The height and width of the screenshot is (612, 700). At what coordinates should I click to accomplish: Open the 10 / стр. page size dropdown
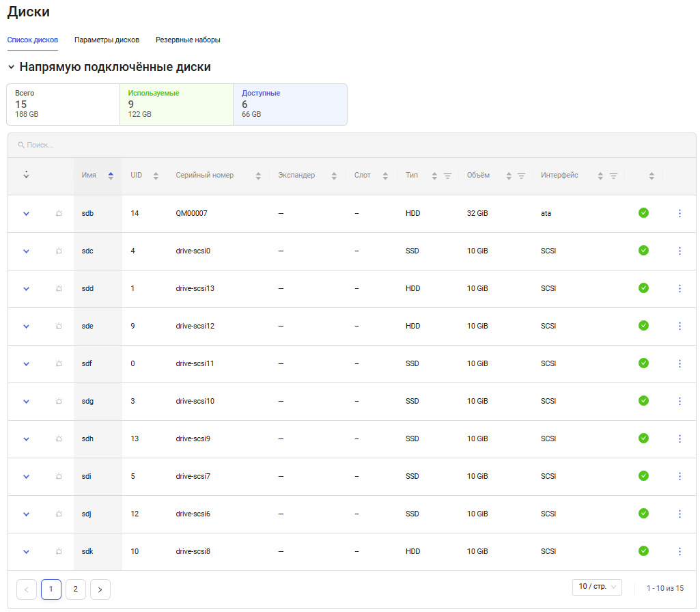pyautogui.click(x=597, y=587)
